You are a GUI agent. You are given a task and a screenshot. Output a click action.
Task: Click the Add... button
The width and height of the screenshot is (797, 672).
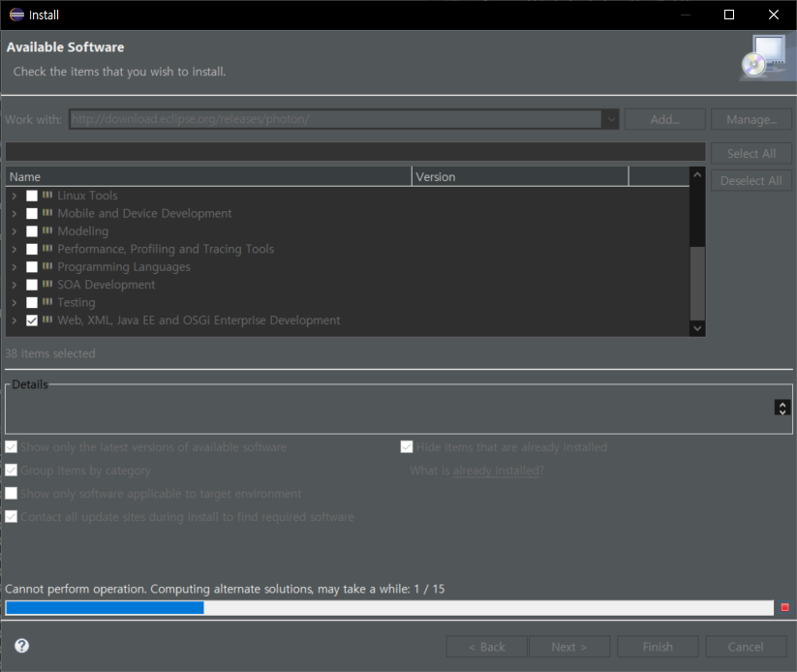click(665, 119)
